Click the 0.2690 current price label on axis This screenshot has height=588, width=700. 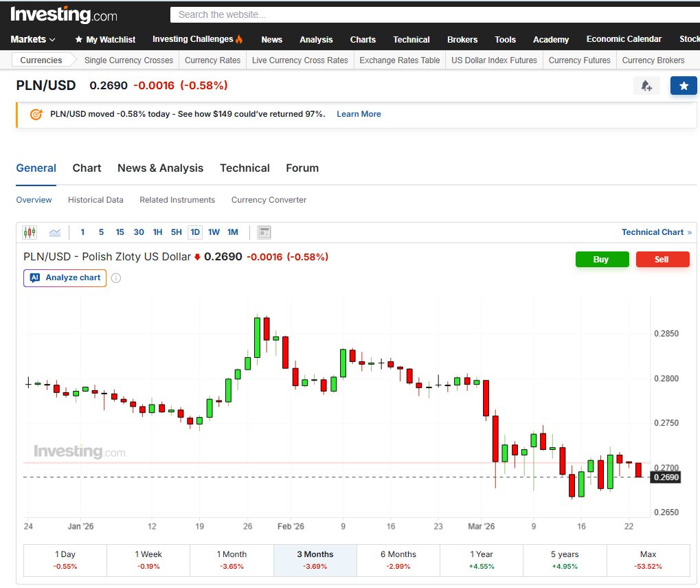coord(666,477)
